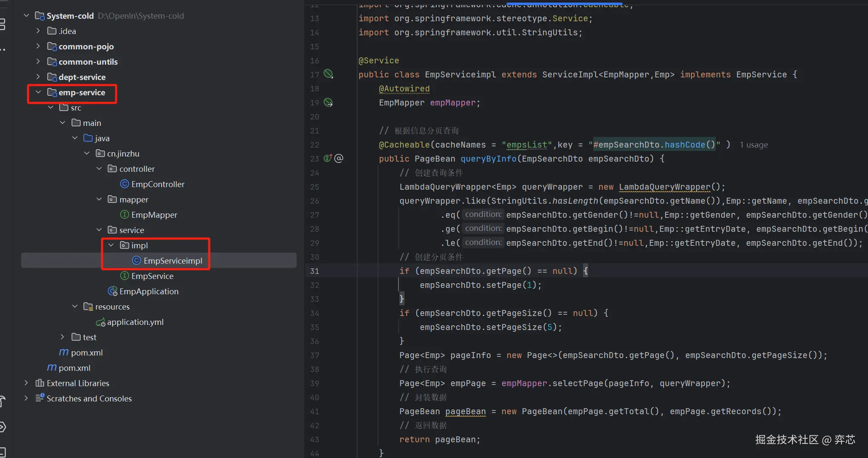Select the emp-service module folder icon
Screen dimensions: 868x458
(52, 92)
